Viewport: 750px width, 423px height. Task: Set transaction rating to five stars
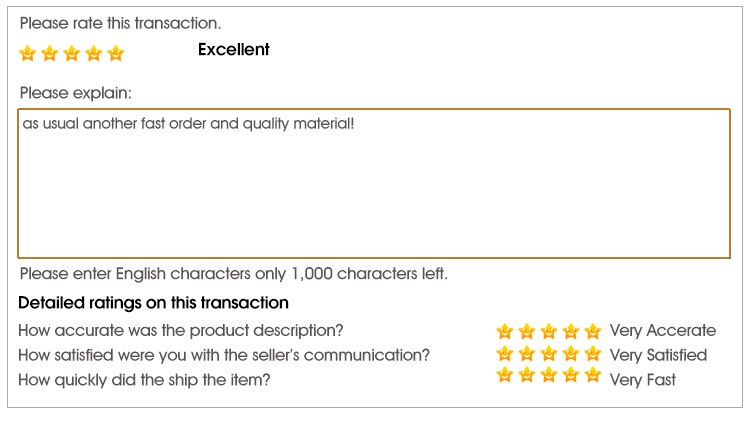[x=116, y=53]
